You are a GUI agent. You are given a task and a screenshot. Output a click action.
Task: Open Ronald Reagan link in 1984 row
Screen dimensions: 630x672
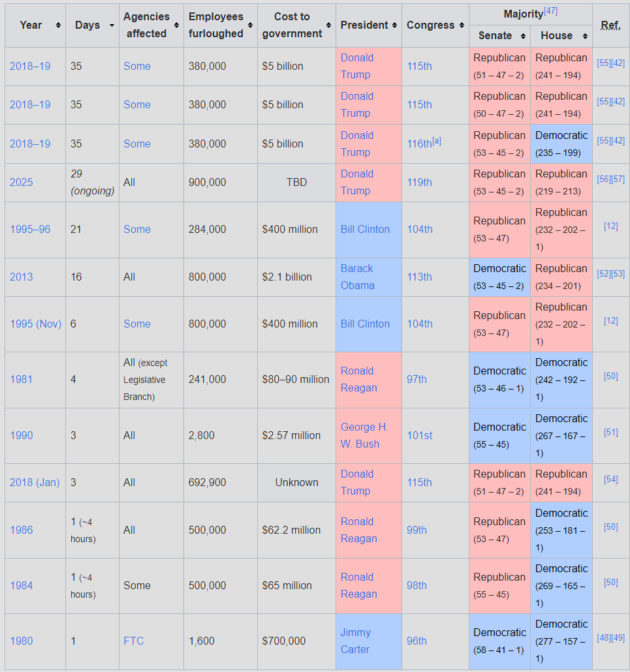point(358,585)
